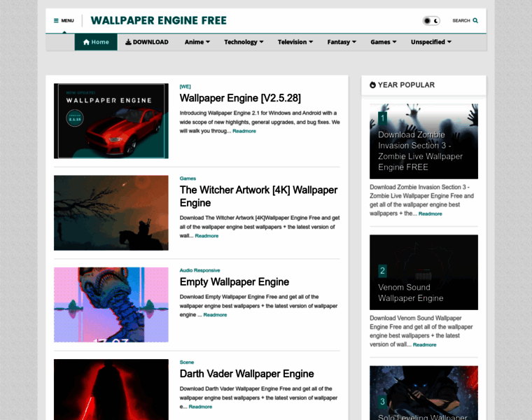
Task: Click the SEARCH label
Action: [x=461, y=21]
